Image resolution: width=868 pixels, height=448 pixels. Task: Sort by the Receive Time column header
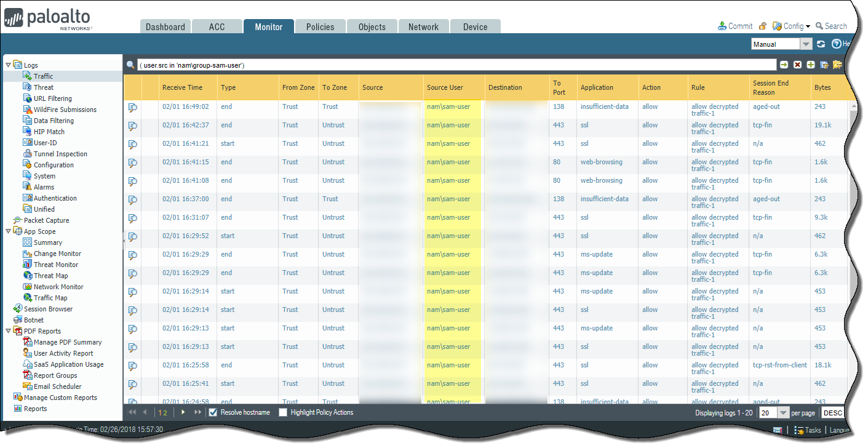tap(182, 87)
